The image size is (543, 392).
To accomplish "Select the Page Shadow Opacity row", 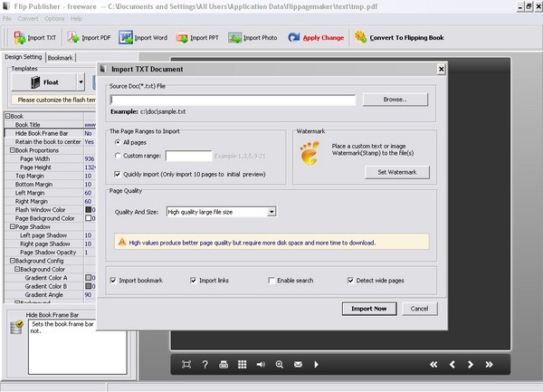I will pos(50,253).
